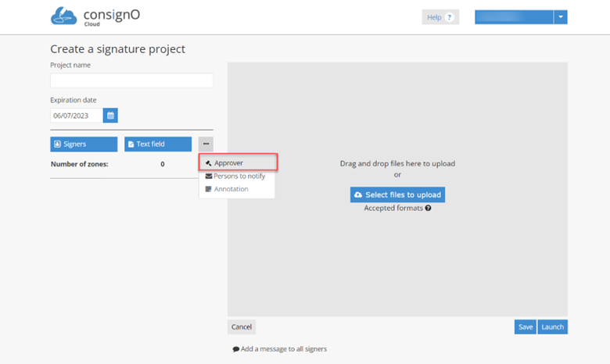
Task: Expand the user account dropdown arrow
Action: pos(560,17)
